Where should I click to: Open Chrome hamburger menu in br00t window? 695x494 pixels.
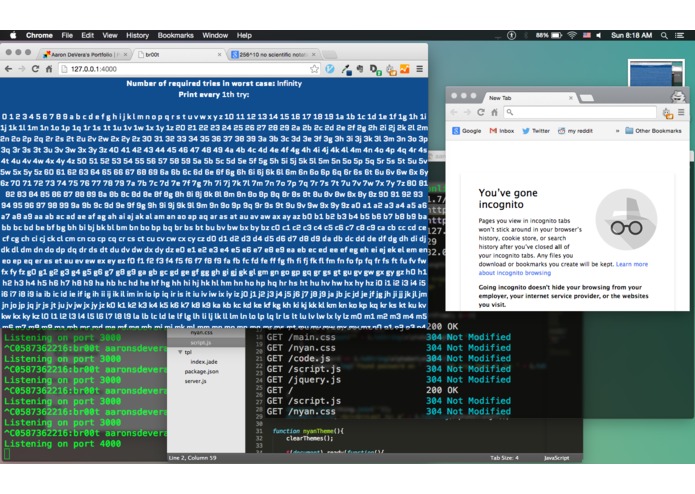point(419,69)
